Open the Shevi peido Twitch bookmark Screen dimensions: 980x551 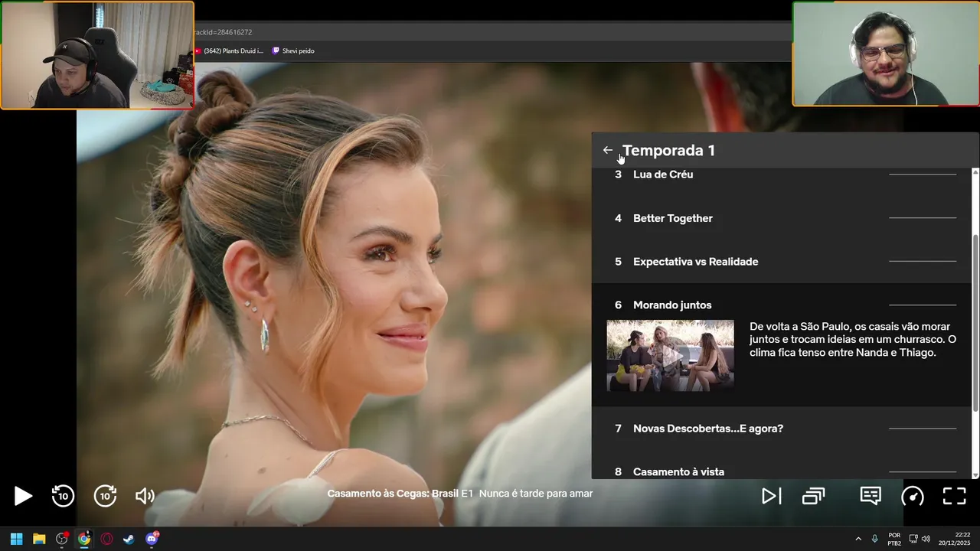[x=293, y=51]
